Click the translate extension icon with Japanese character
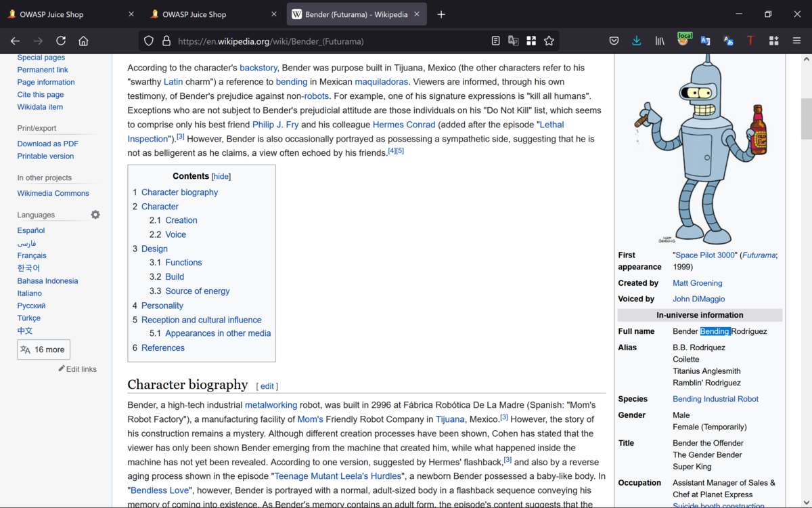This screenshot has width=812, height=508. [x=729, y=41]
